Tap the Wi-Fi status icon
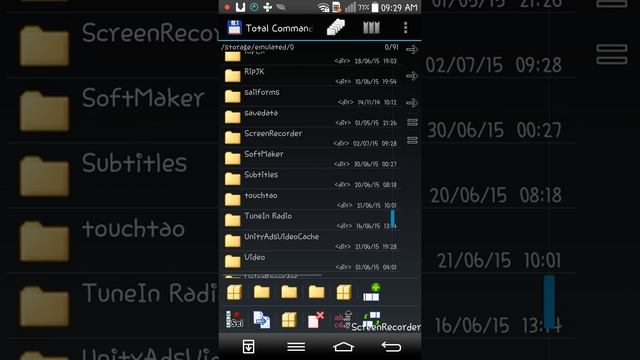Screen dimensions: 640x360 (324, 7)
